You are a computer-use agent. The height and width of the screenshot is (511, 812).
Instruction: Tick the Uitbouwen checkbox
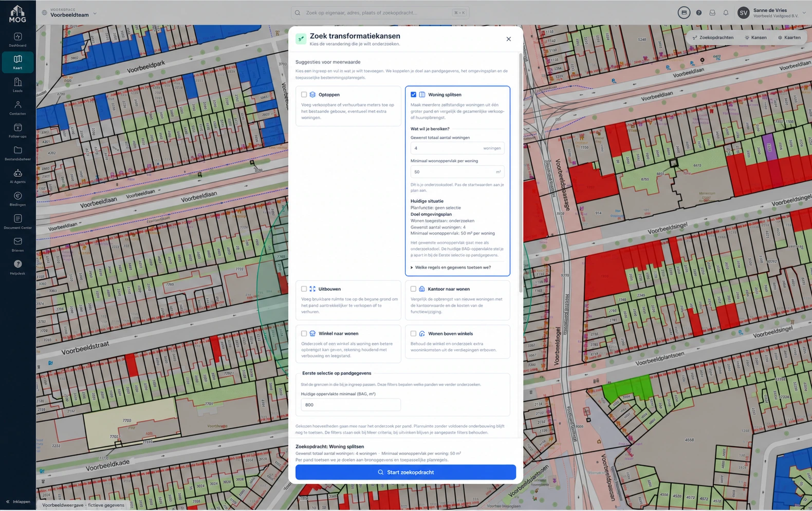[304, 289]
